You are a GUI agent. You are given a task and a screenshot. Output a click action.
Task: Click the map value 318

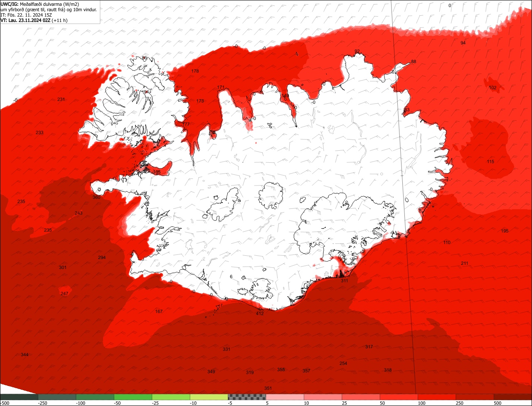point(388,370)
